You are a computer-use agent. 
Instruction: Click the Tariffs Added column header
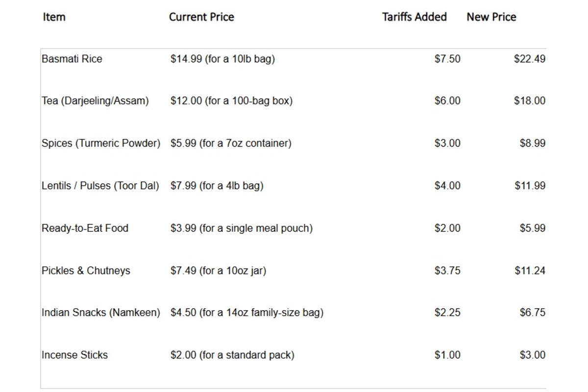click(414, 17)
